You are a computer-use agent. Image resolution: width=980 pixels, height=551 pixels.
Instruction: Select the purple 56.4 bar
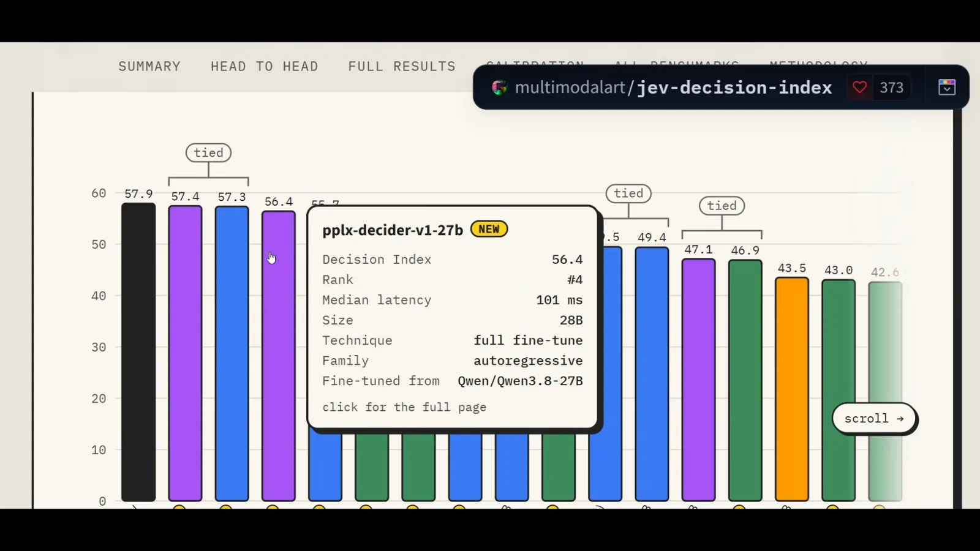point(279,356)
